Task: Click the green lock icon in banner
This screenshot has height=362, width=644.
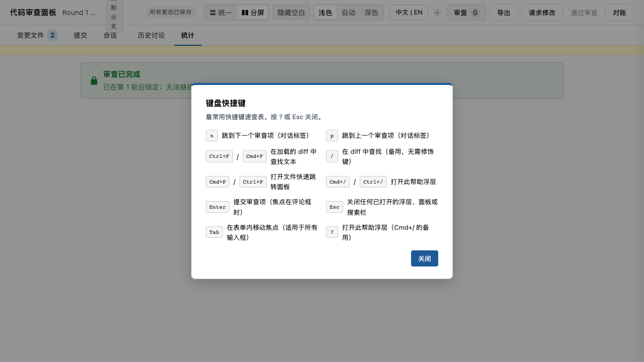Action: 94,80
